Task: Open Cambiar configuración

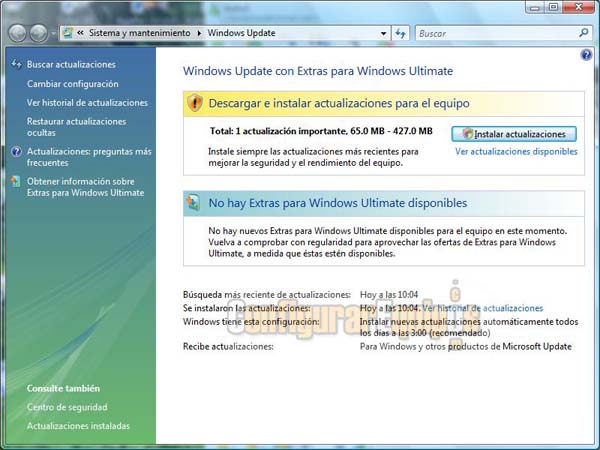Action: pyautogui.click(x=73, y=83)
